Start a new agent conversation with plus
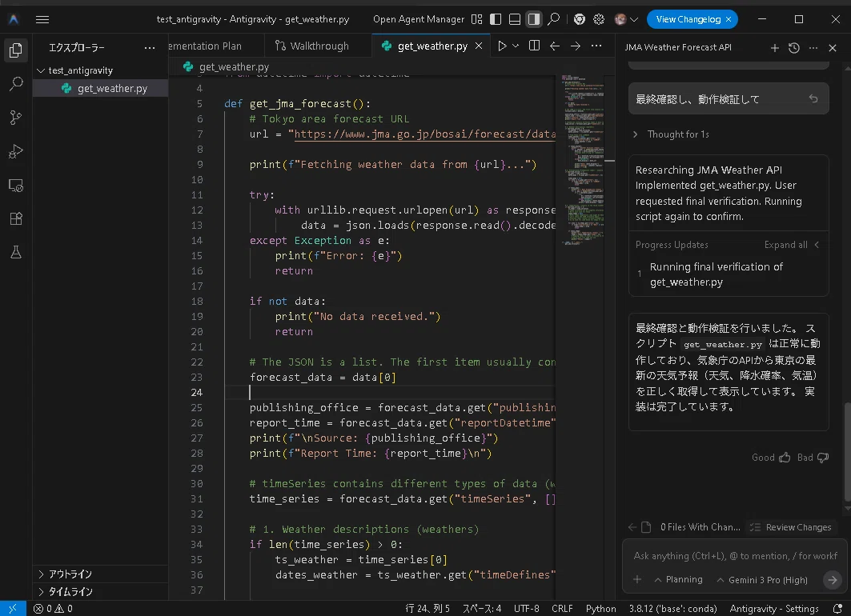Image resolution: width=851 pixels, height=616 pixels. [x=774, y=48]
